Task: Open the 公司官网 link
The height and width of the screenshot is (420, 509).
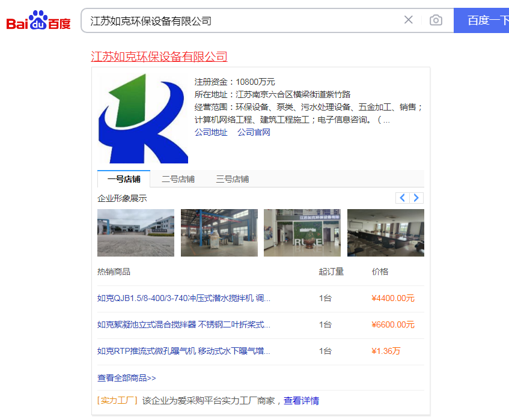Action: [x=254, y=132]
